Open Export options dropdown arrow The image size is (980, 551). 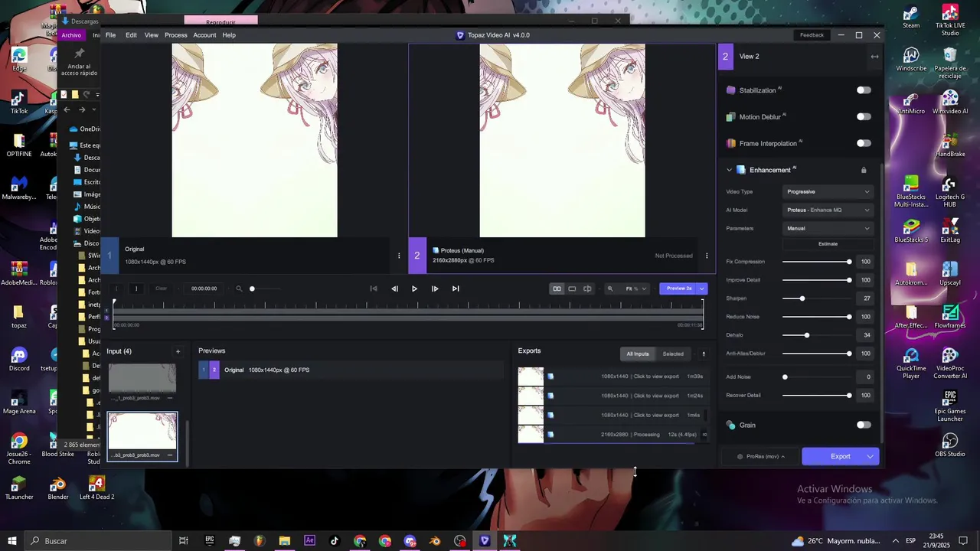[x=870, y=456]
